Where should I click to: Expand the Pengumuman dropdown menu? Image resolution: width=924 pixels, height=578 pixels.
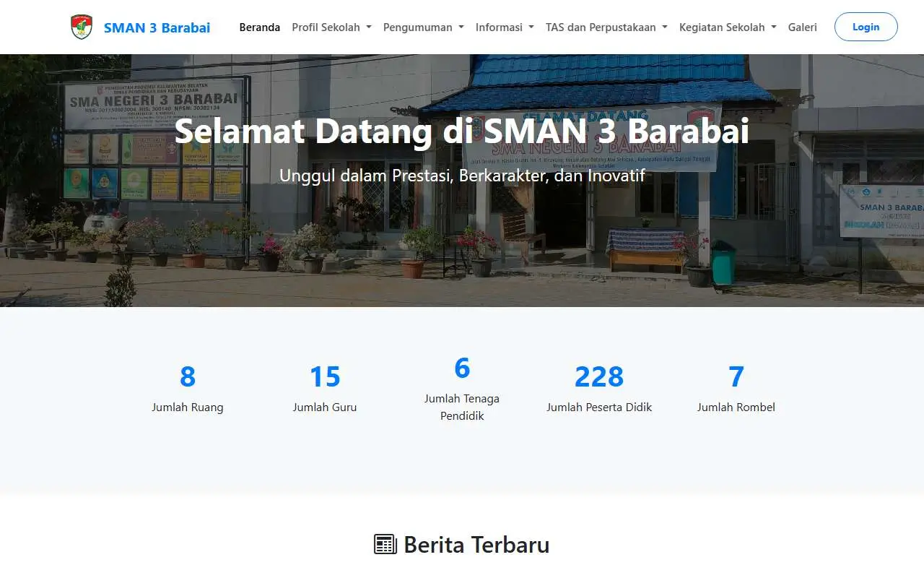pos(424,27)
